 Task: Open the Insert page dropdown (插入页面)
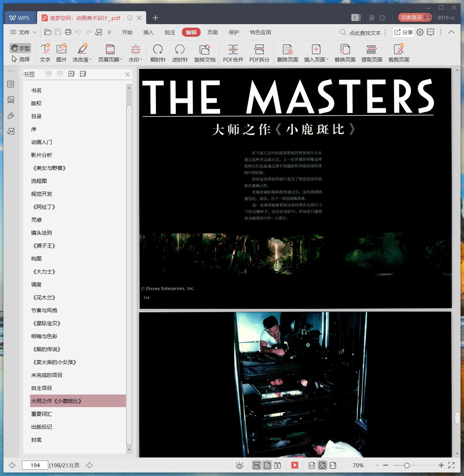[316, 53]
